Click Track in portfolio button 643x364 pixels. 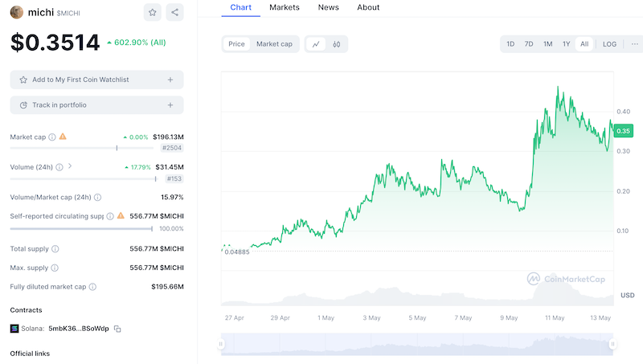coord(96,105)
